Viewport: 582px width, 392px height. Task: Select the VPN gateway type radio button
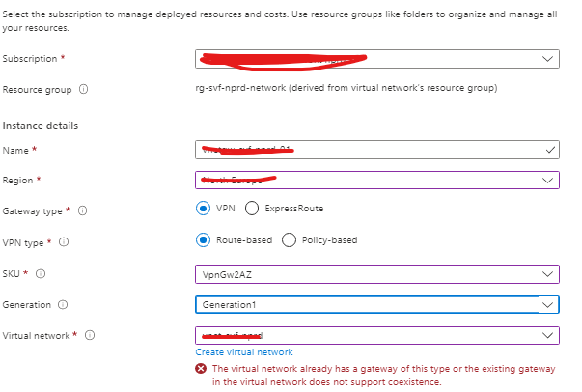[203, 209]
